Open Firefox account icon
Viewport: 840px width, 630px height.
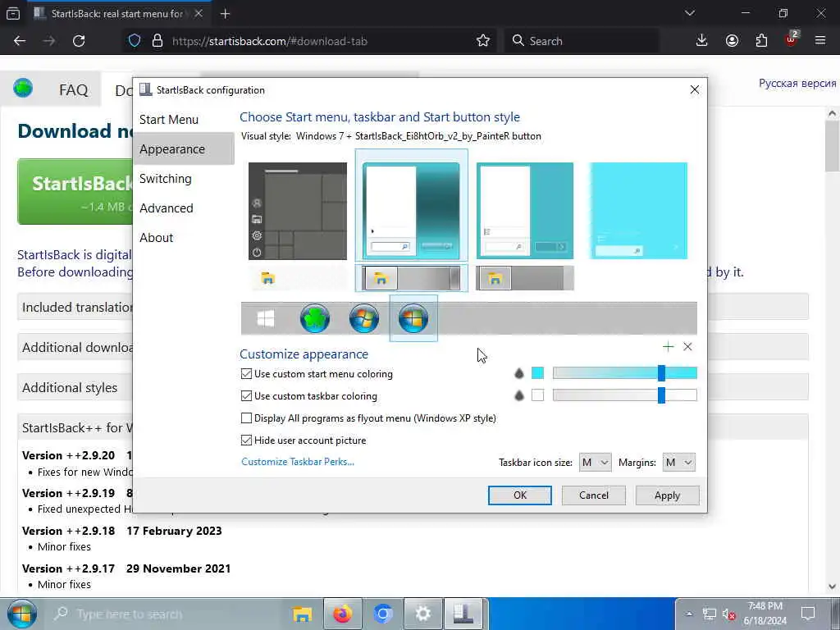(732, 41)
